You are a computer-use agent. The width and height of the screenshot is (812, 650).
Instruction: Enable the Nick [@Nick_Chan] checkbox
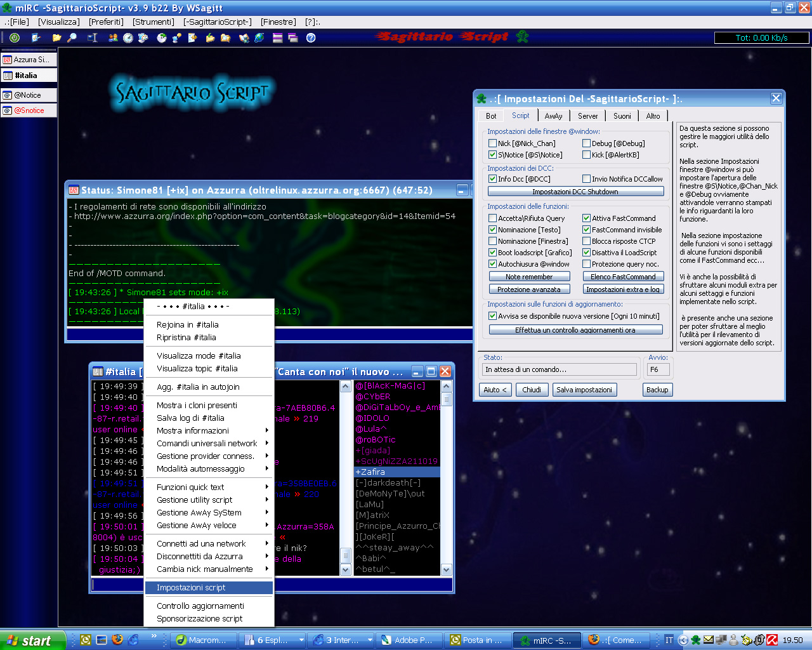click(x=492, y=143)
